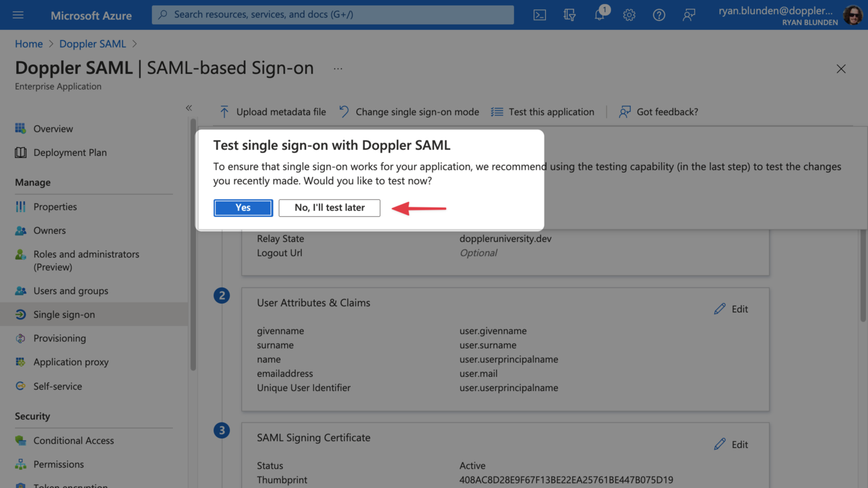Click the user.mail claim value
868x488 pixels.
[478, 373]
